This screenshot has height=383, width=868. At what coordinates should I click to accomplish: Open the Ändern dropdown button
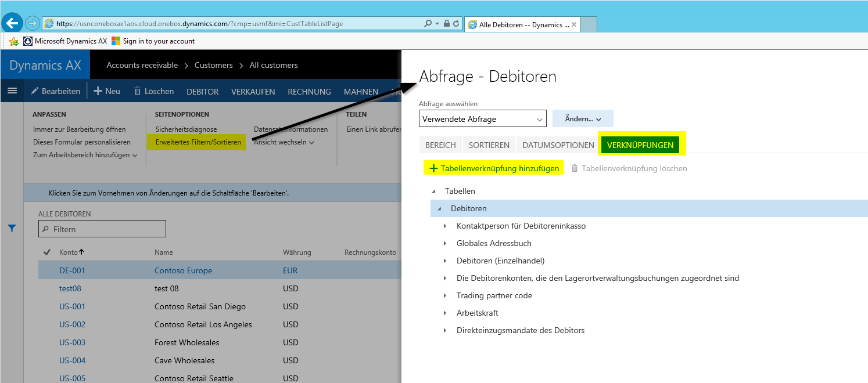point(583,118)
